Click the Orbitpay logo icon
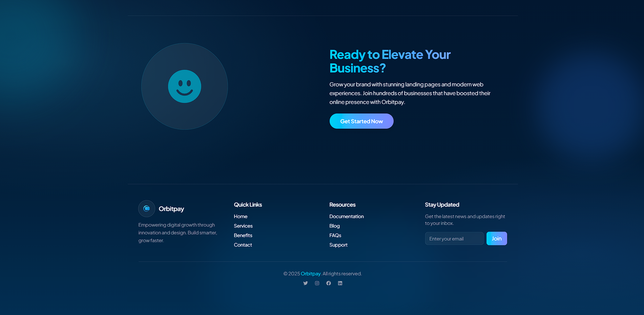Image resolution: width=644 pixels, height=315 pixels. (x=146, y=209)
